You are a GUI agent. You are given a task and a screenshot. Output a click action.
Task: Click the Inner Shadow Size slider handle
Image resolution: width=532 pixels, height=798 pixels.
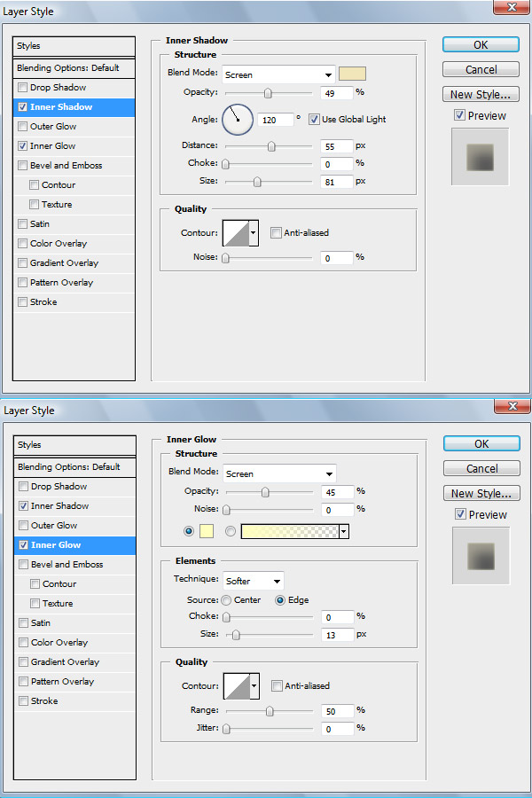(257, 182)
